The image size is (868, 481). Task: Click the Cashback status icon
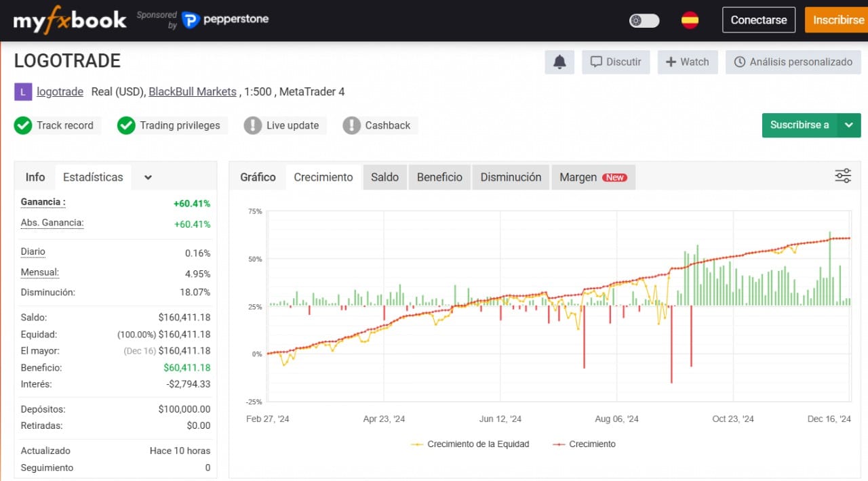[x=351, y=125]
